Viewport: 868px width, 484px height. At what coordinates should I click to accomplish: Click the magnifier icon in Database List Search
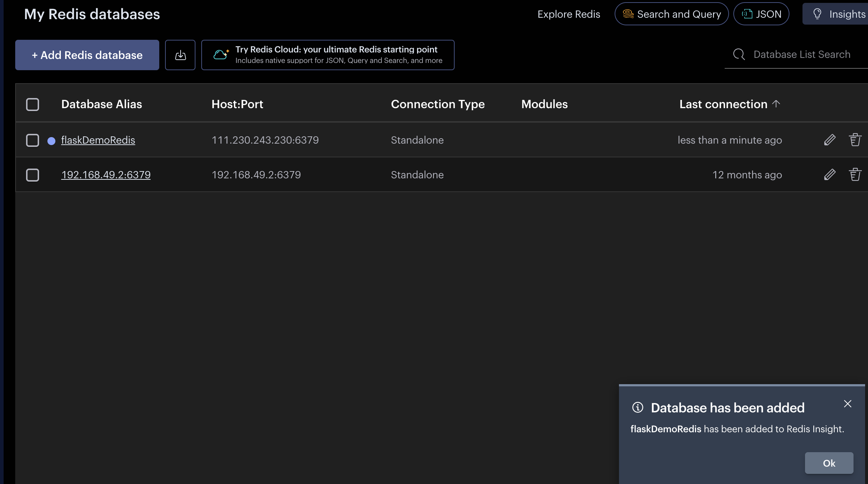coord(739,55)
